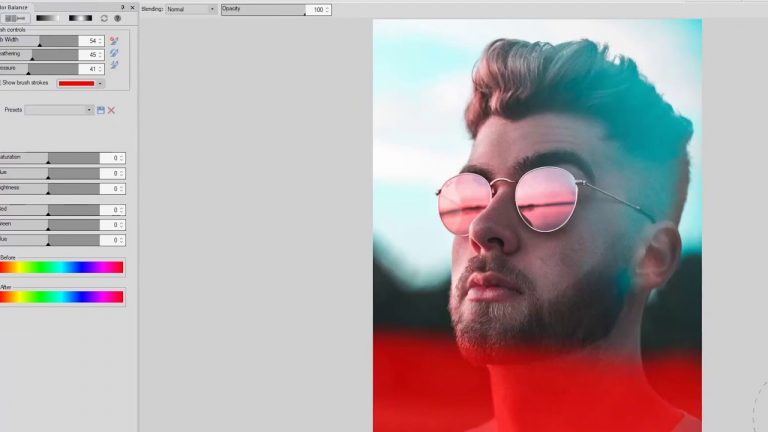This screenshot has width=768, height=432.
Task: Choose the black-to-white gradient preset button
Action: click(x=48, y=18)
